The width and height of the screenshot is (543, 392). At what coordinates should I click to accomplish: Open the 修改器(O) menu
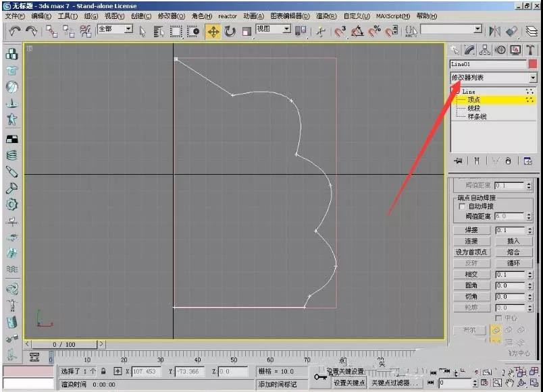172,16
